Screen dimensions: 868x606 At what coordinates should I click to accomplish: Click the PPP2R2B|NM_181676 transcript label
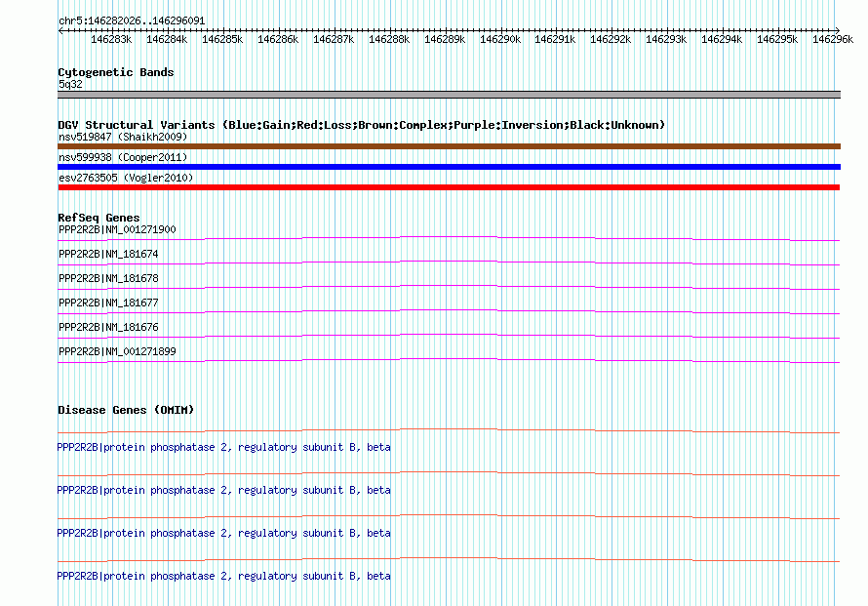point(108,327)
